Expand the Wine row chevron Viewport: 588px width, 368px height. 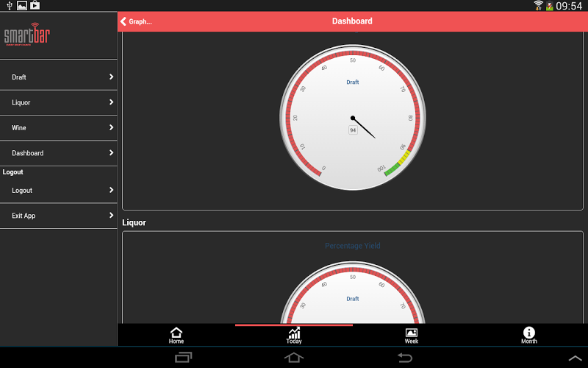tap(111, 127)
